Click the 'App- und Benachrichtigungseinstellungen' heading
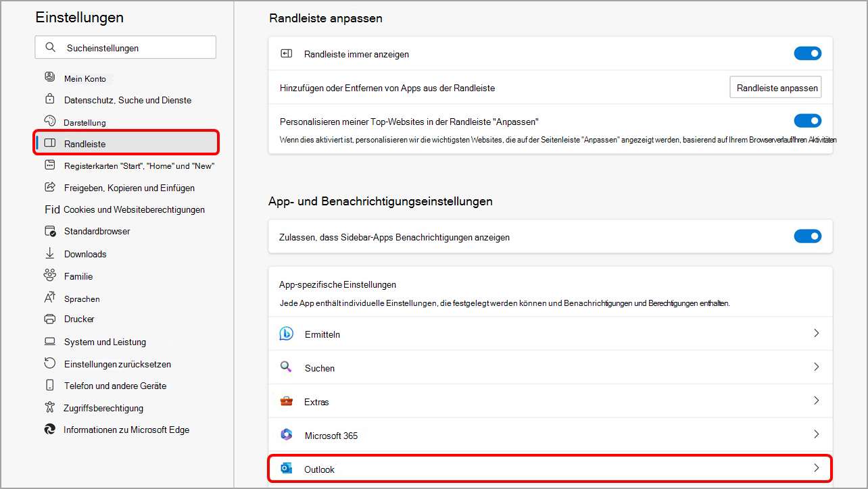Viewport: 868px width, 489px height. click(381, 201)
